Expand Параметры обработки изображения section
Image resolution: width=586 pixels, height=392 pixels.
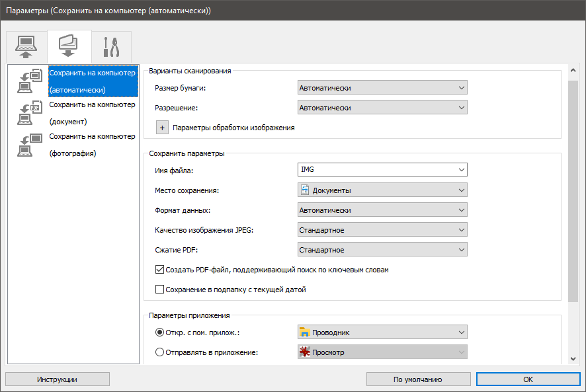163,128
